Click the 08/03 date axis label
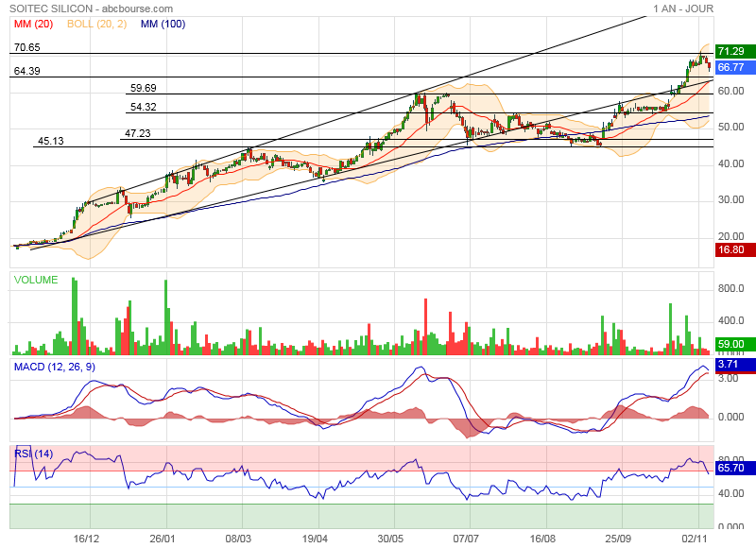This screenshot has width=756, height=548. 238,539
